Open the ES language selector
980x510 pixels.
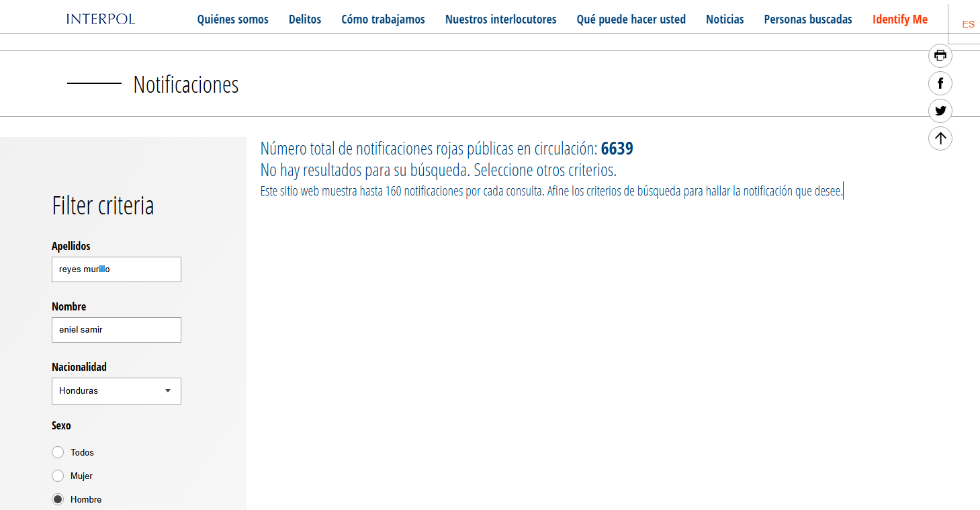(x=967, y=24)
